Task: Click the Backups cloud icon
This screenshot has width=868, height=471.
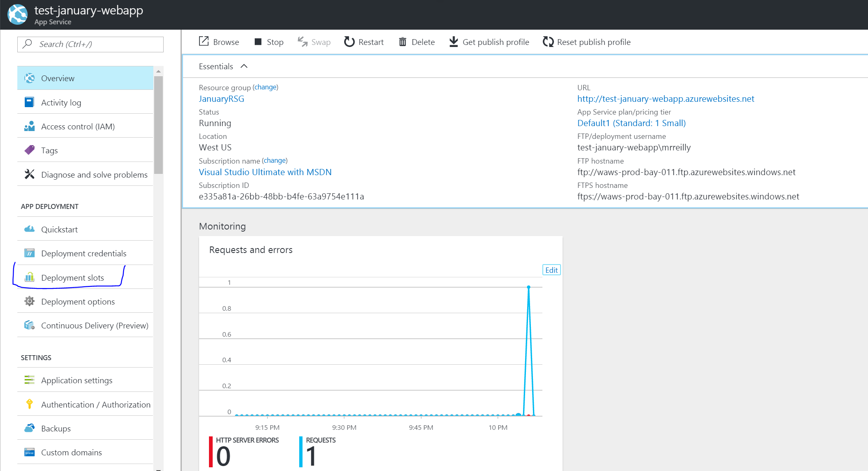Action: tap(29, 428)
